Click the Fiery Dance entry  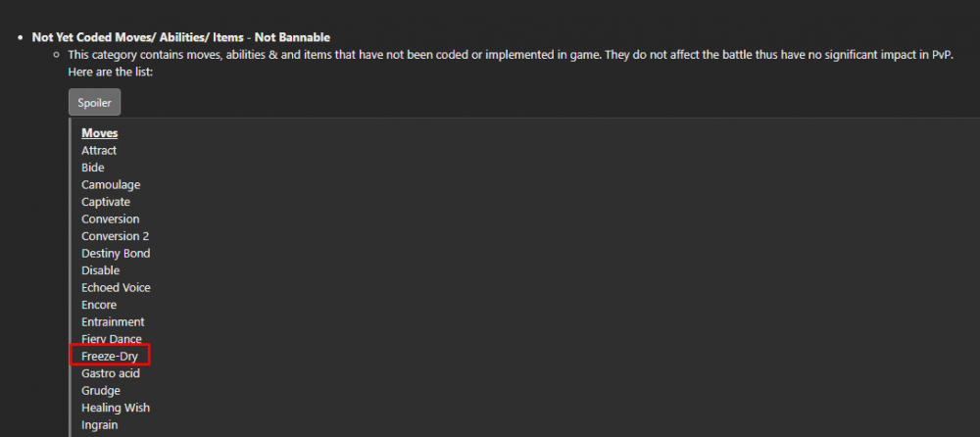click(111, 339)
